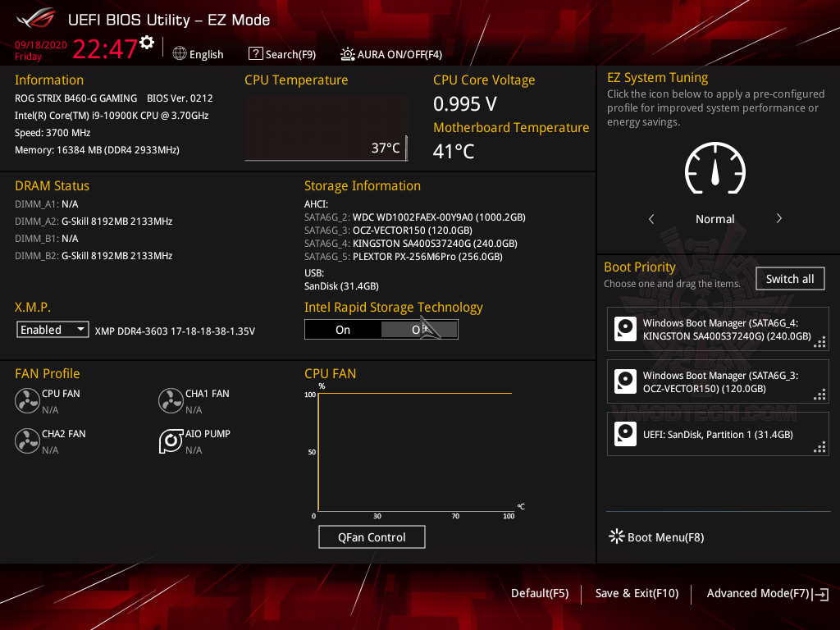Click the left arrow beside Normal tuning profile
Screen dimensions: 840x630
(x=651, y=219)
